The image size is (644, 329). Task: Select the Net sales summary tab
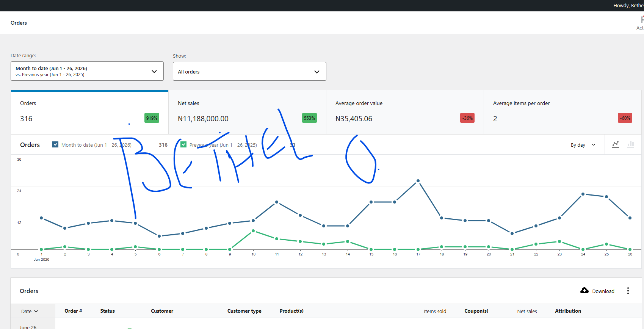247,112
